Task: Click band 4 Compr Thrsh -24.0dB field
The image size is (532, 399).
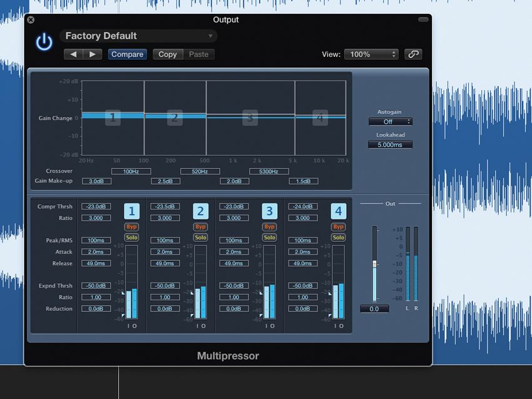Action: point(303,206)
